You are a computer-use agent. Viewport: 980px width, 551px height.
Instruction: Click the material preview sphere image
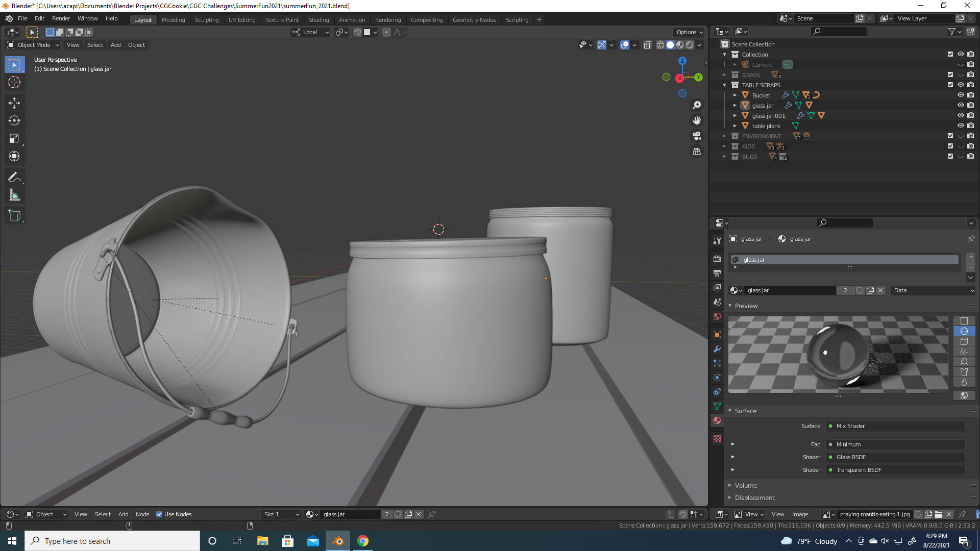click(x=838, y=354)
